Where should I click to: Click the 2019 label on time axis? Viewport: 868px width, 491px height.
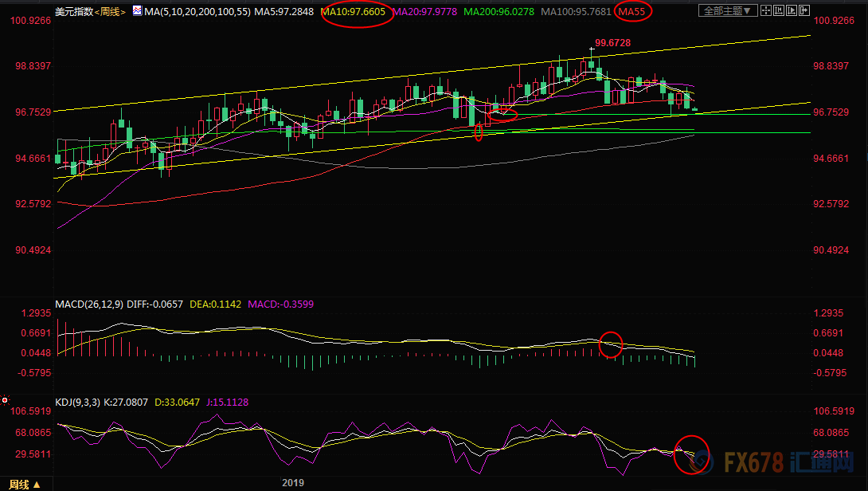click(295, 483)
